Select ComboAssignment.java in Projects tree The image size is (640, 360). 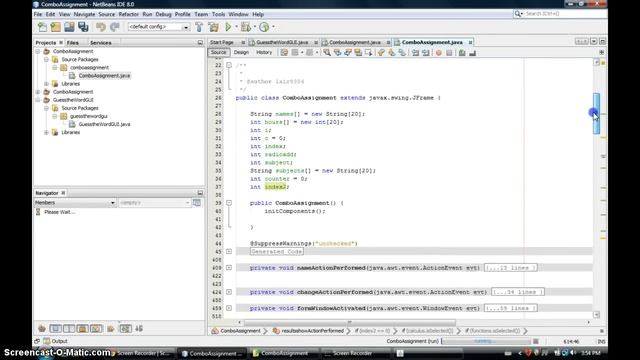(x=104, y=76)
